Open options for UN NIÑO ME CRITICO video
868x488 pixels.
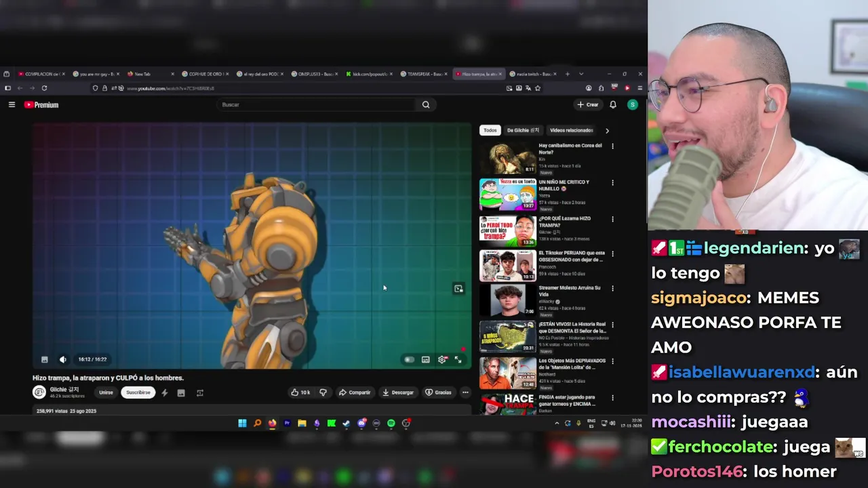pyautogui.click(x=612, y=182)
